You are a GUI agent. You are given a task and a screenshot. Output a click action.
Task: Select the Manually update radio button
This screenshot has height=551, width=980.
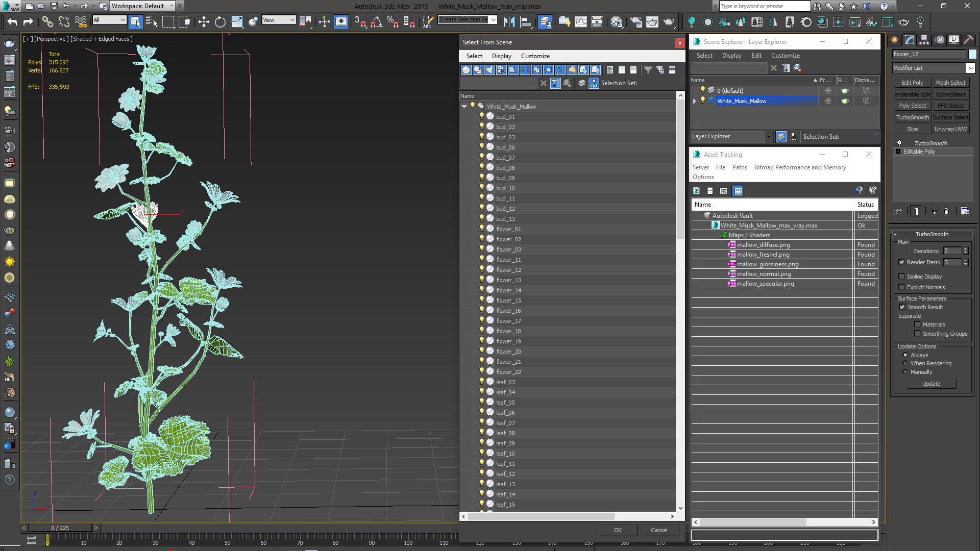[905, 372]
